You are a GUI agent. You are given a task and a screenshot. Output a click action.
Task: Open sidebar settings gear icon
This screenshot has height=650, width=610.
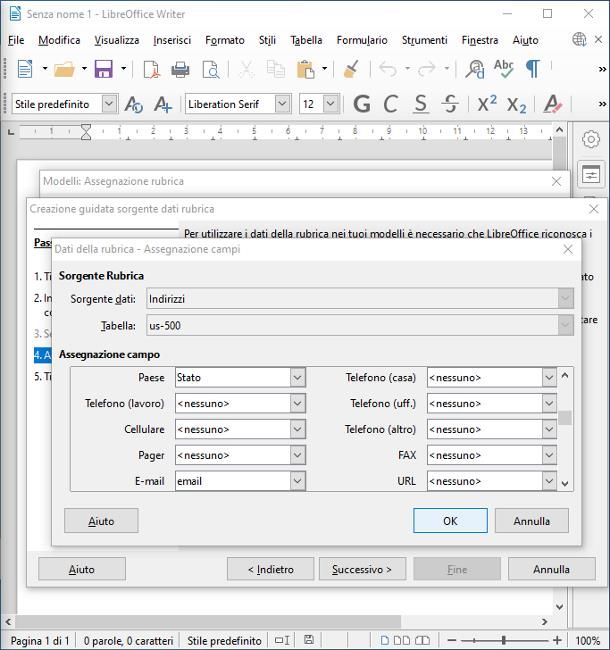pyautogui.click(x=591, y=139)
